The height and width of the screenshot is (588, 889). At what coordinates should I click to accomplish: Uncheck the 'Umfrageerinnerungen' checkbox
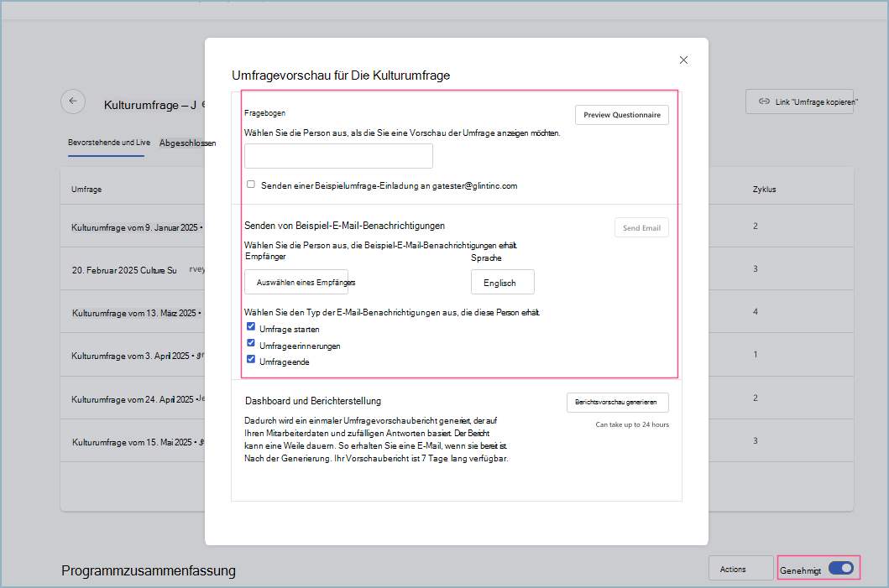pos(250,343)
